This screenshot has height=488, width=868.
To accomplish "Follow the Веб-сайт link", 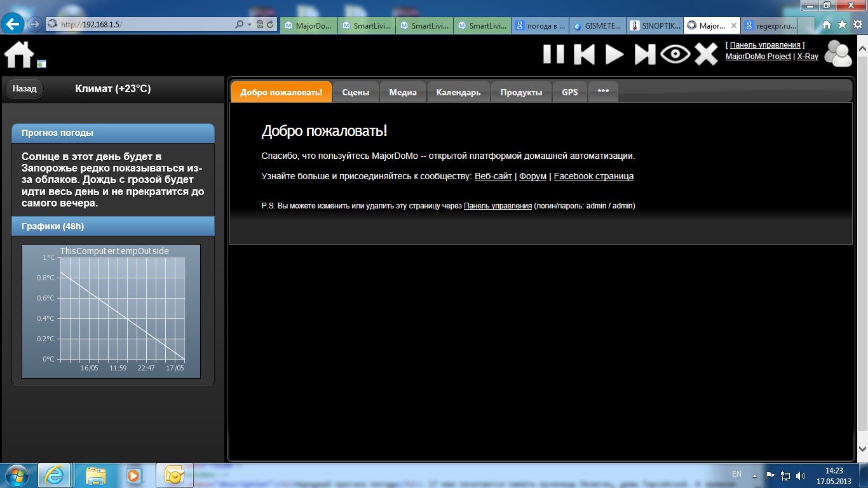I will pos(493,176).
